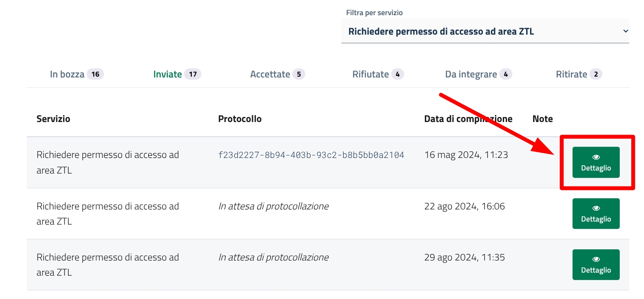This screenshot has width=644, height=299.
Task: Open the Accettate tab
Action: (x=270, y=74)
